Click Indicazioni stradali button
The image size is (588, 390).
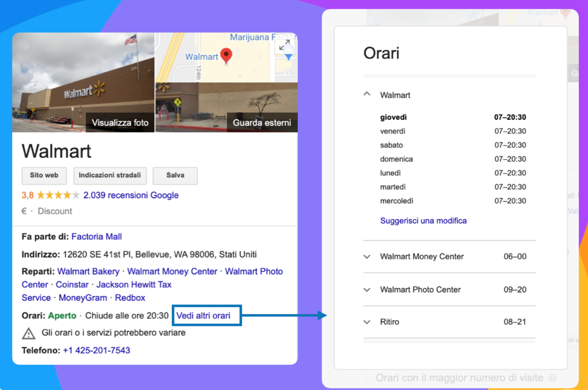pyautogui.click(x=110, y=175)
